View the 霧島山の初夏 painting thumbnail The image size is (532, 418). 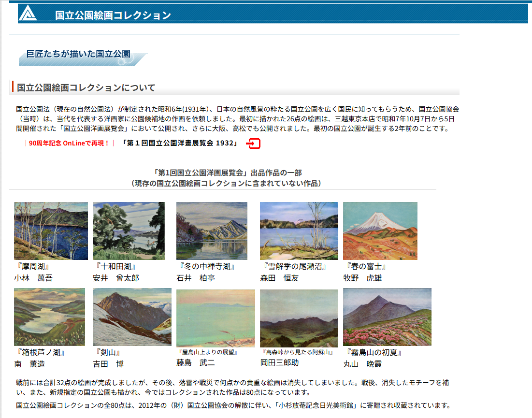(x=387, y=317)
